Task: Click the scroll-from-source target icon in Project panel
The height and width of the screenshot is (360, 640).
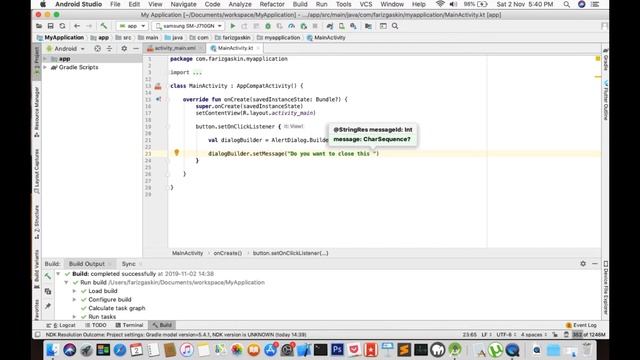Action: coord(98,48)
